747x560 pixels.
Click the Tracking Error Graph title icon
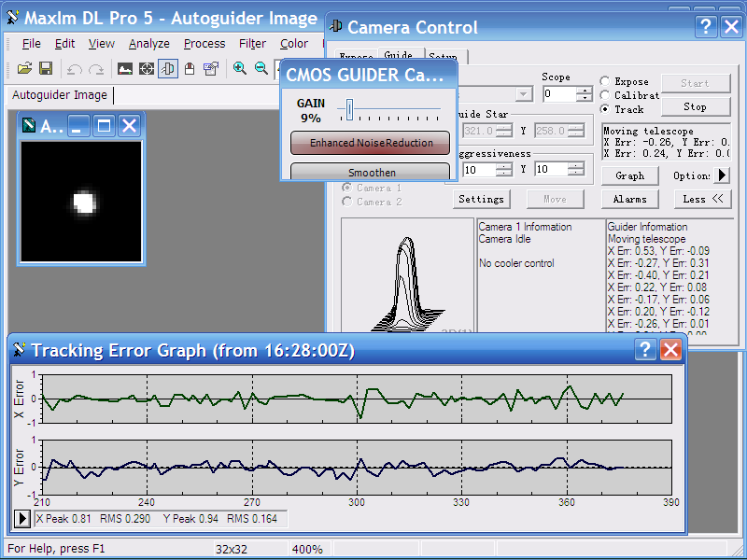(19, 350)
